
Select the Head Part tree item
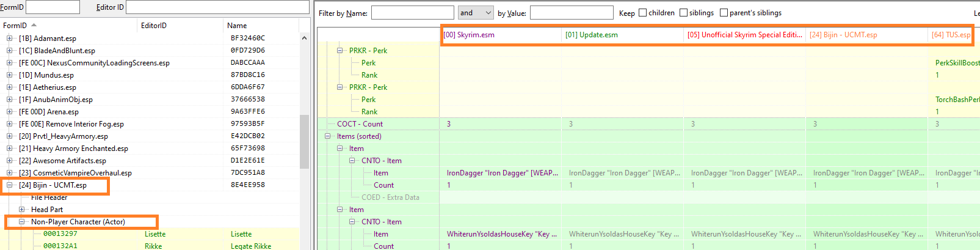(47, 210)
